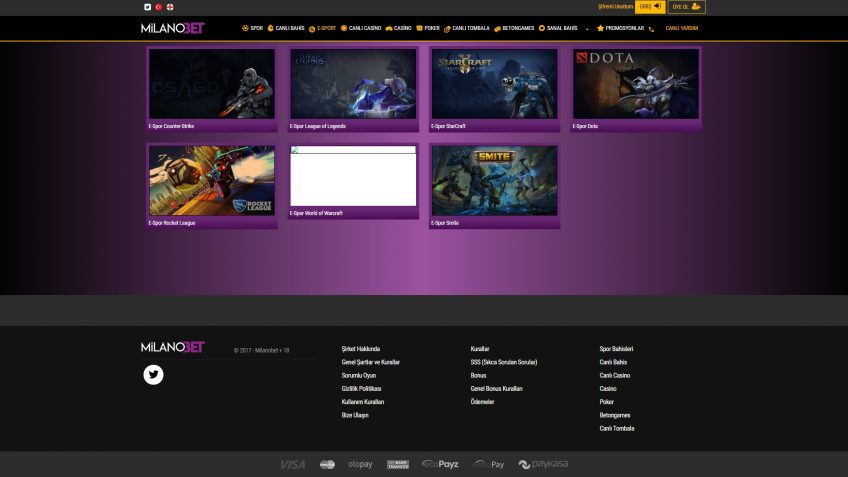Click the Twitter icon in the top bar
The width and height of the screenshot is (848, 477).
[147, 7]
